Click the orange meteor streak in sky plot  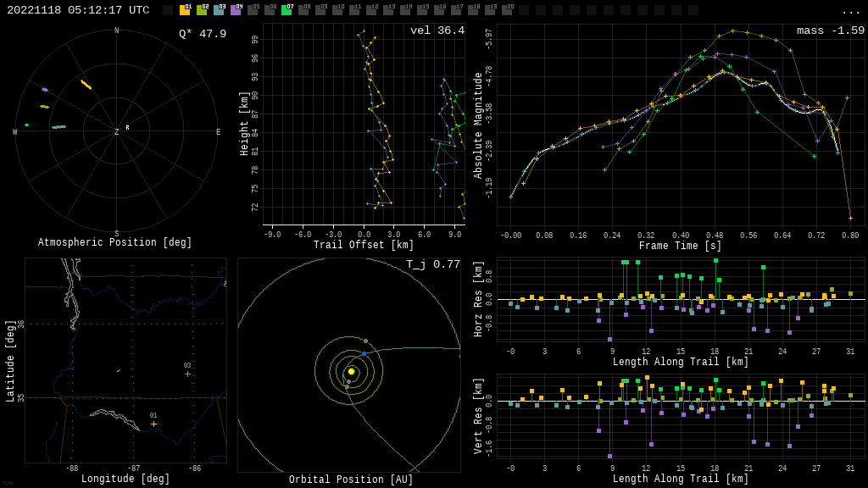pyautogui.click(x=86, y=84)
